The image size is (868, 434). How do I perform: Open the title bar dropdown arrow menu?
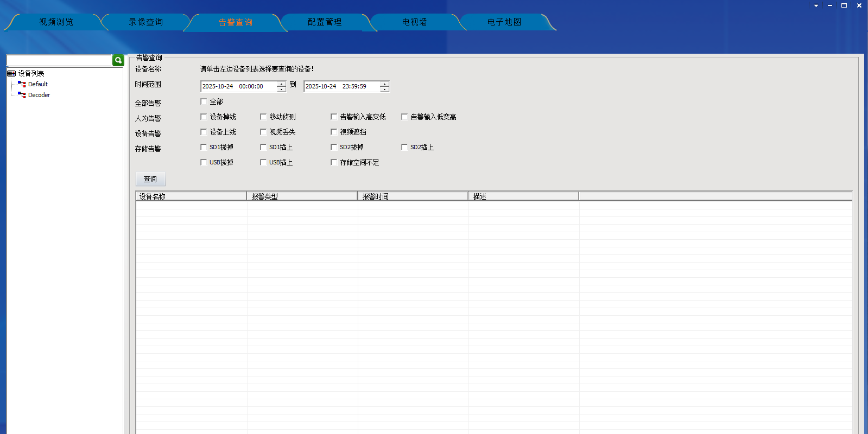[816, 5]
